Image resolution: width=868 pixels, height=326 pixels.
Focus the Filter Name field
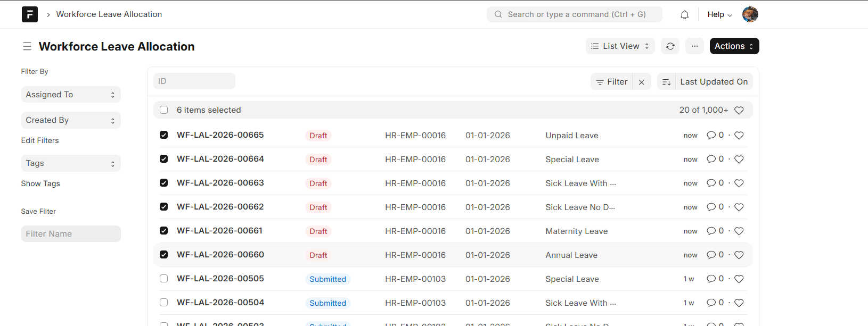pos(71,234)
